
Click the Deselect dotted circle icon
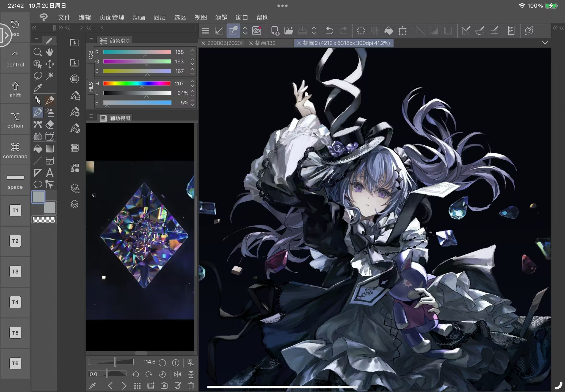click(x=361, y=30)
